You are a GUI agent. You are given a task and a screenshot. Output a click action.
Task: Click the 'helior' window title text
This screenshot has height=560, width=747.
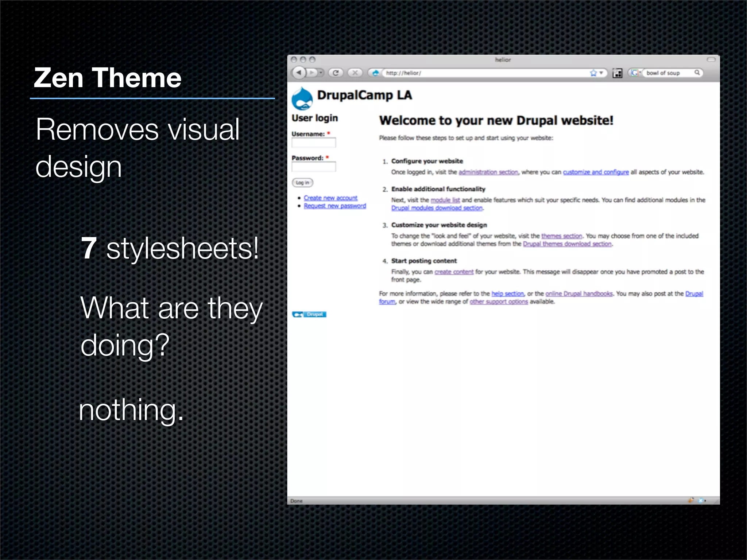[503, 59]
